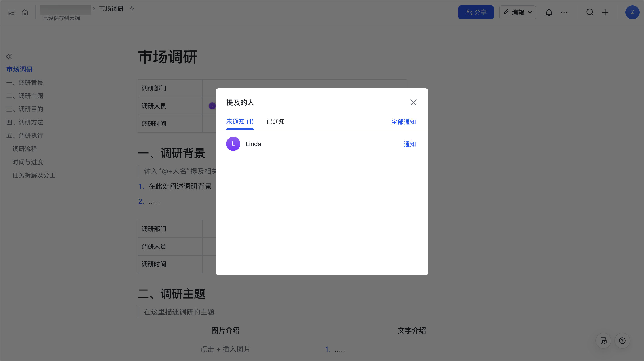Click 全部通知 to notify everyone
Screen dimensions: 644x361
click(403, 122)
